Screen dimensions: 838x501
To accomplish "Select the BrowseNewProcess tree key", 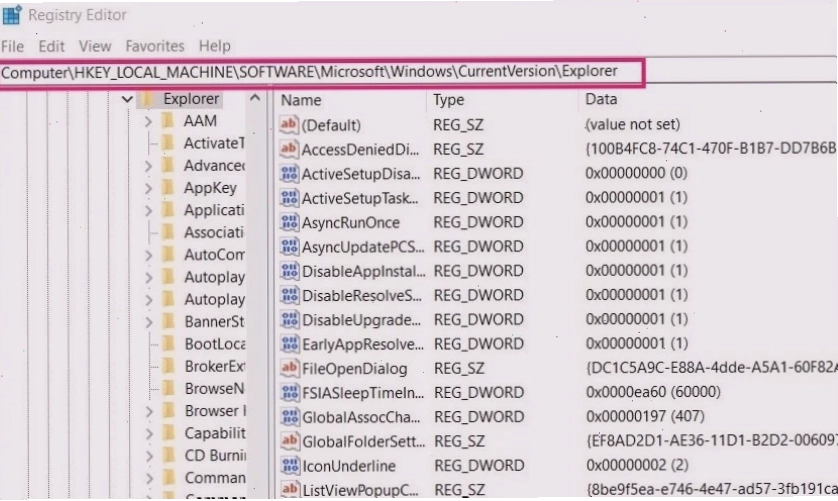I will click(214, 389).
